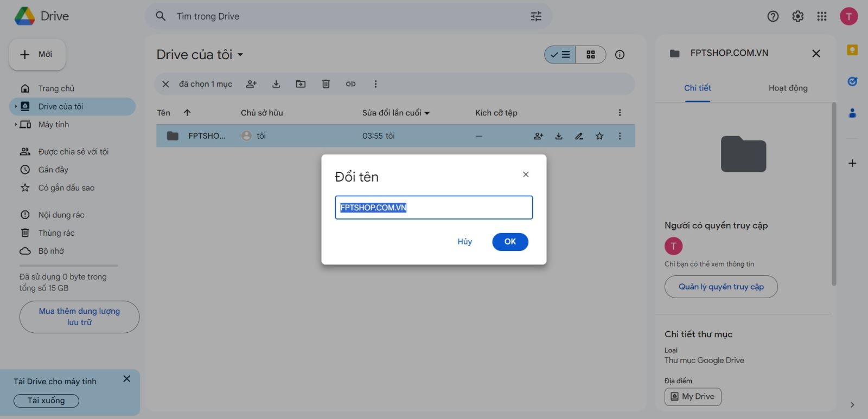The width and height of the screenshot is (868, 419).
Task: Hide side panel using bottom chevron
Action: click(x=852, y=404)
